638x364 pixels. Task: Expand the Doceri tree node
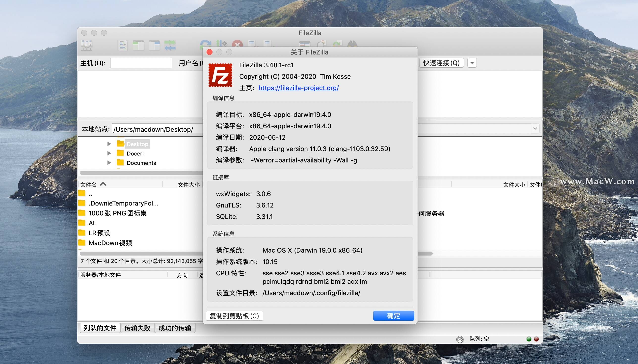pyautogui.click(x=109, y=153)
